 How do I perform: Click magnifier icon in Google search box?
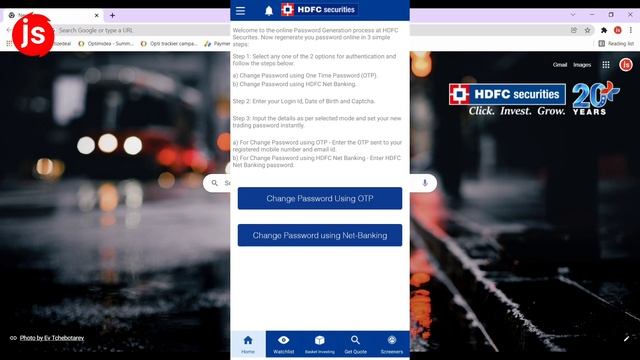tap(215, 183)
